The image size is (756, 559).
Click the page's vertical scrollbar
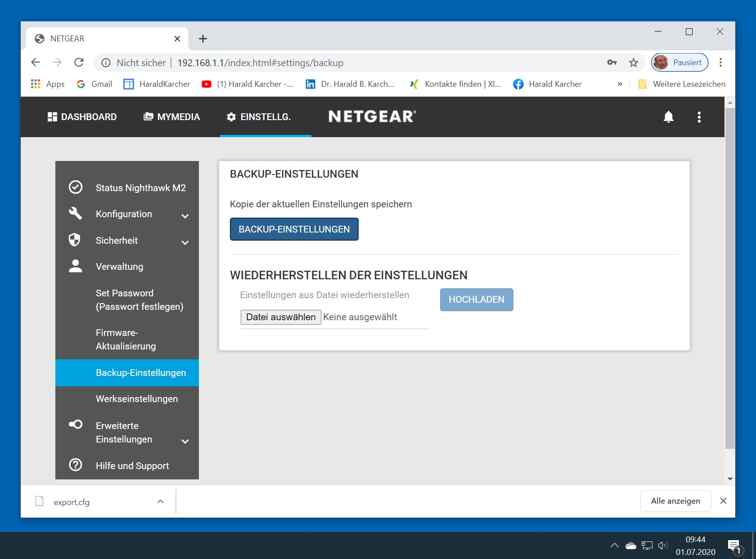[x=729, y=279]
